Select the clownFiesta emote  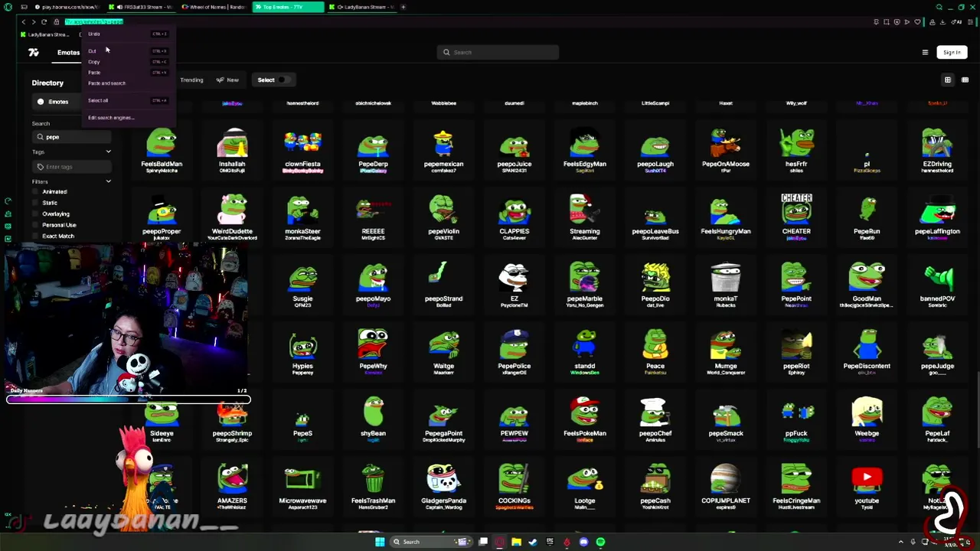pyautogui.click(x=302, y=149)
